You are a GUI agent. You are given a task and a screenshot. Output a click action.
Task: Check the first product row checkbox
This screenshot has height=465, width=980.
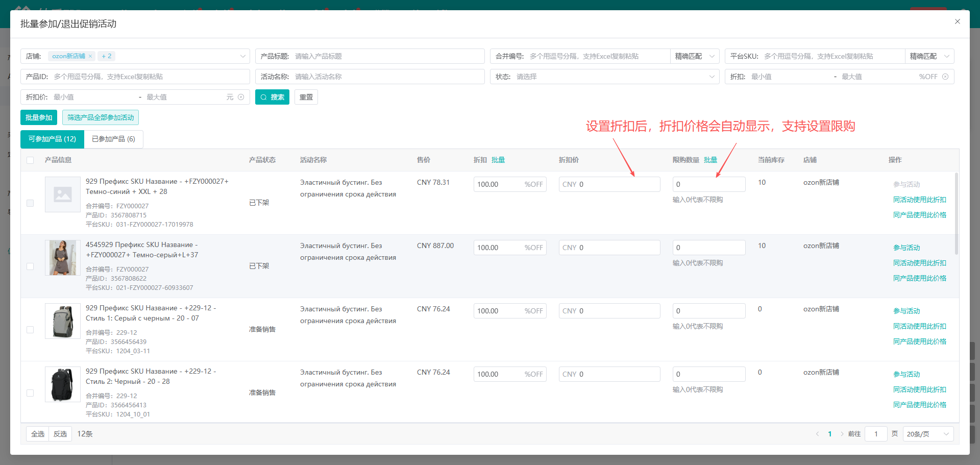click(30, 203)
